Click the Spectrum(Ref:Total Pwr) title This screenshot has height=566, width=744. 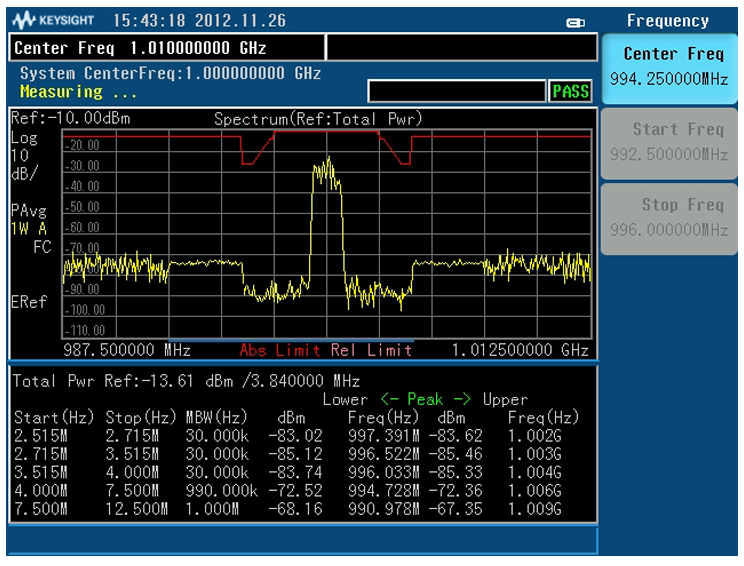318,119
